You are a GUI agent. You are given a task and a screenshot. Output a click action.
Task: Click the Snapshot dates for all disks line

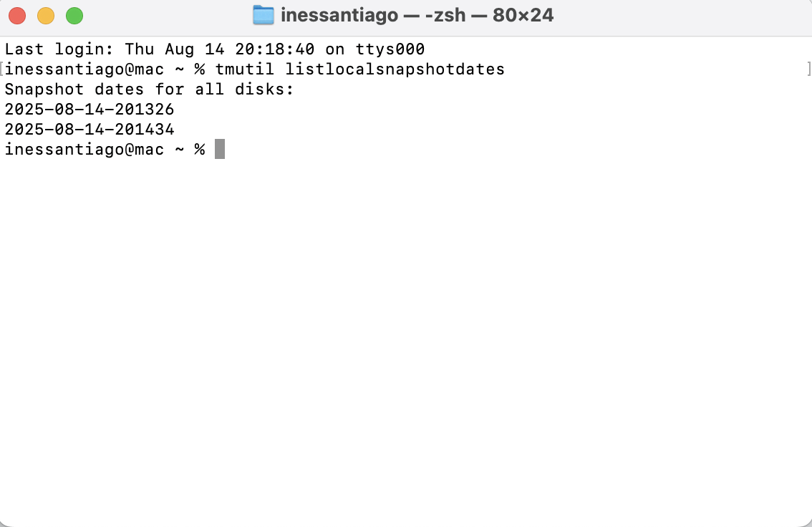148,89
